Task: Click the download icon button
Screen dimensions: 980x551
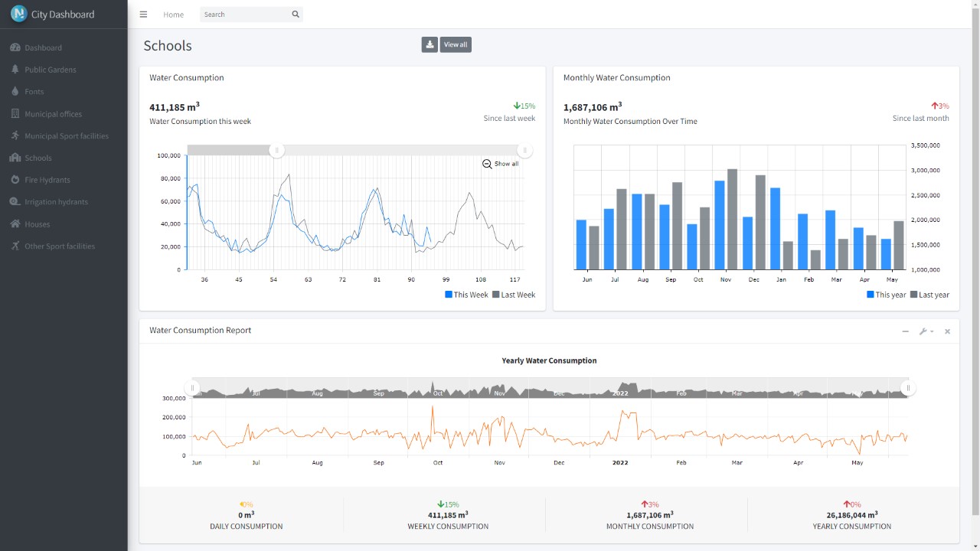Action: [x=430, y=45]
